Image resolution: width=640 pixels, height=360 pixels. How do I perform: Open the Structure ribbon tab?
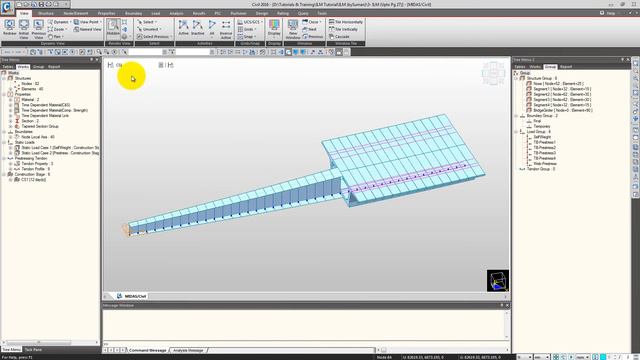pos(46,13)
